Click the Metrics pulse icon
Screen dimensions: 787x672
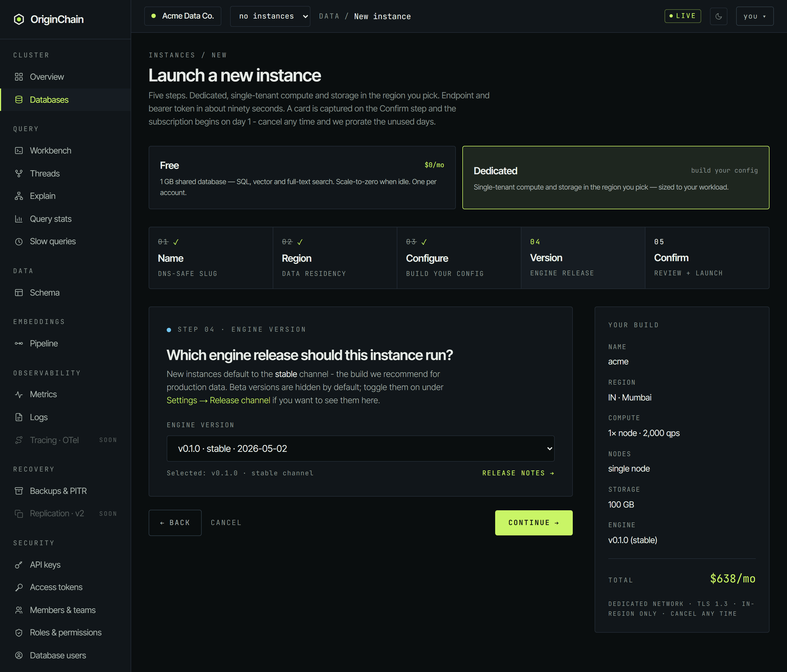(x=19, y=394)
